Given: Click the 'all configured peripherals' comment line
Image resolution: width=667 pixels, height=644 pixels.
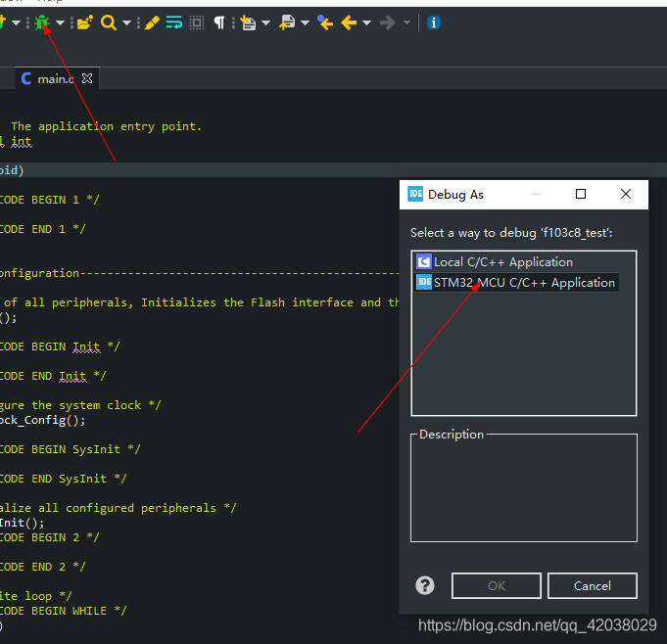Looking at the screenshot, I should pyautogui.click(x=118, y=508).
